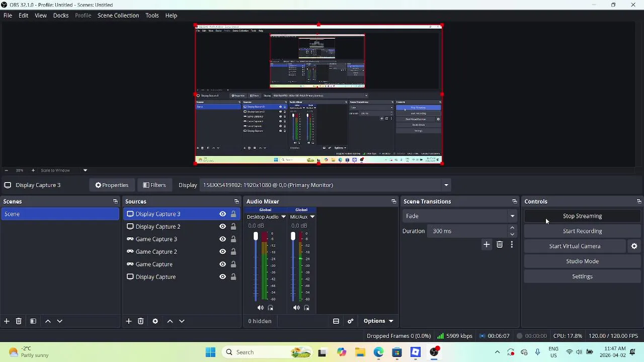
Task: Zoom in preview with plus icon
Action: tap(33, 170)
